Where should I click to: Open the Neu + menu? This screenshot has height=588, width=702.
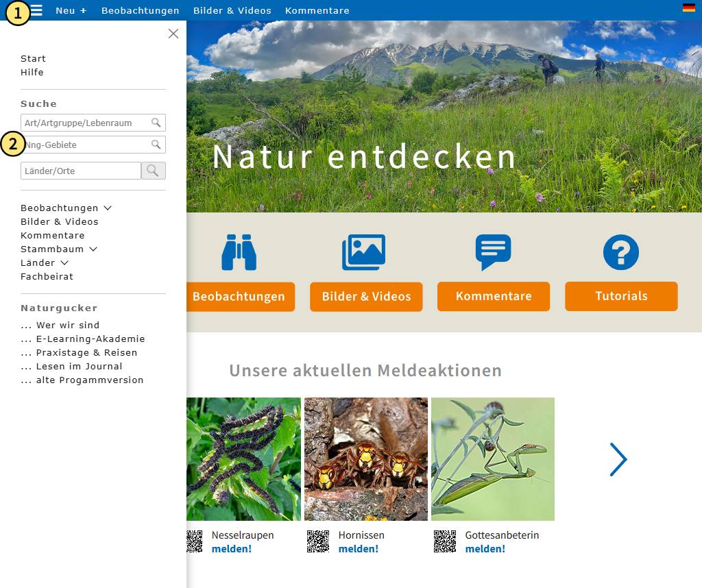point(71,10)
